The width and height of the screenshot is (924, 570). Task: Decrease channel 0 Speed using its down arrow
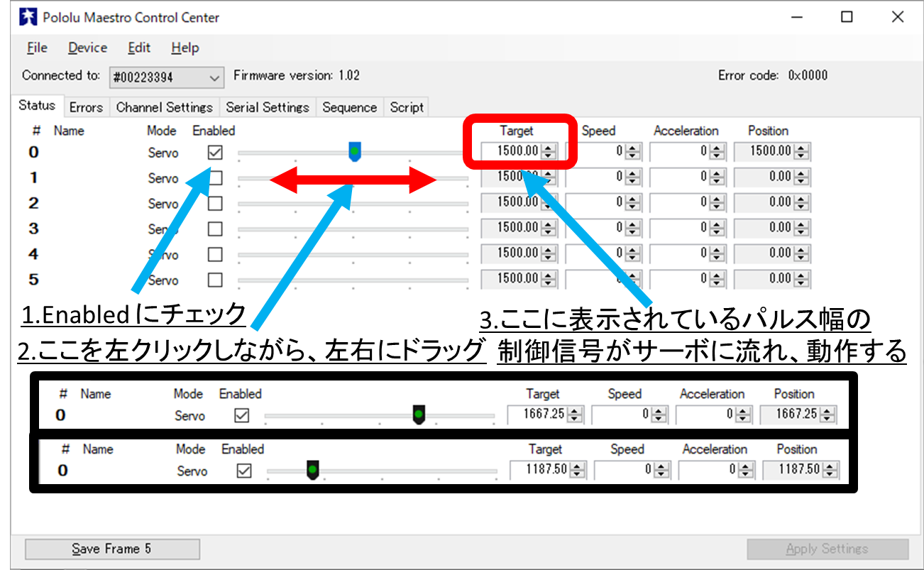coord(634,156)
